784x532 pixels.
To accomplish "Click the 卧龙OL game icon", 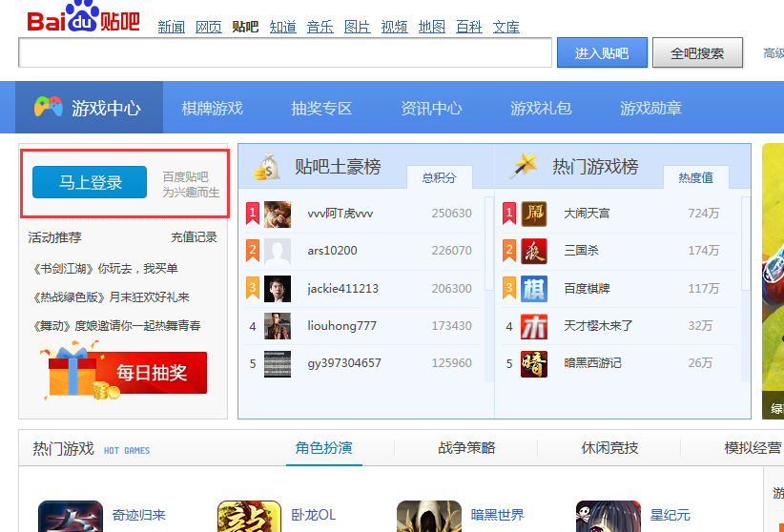I will tap(250, 517).
